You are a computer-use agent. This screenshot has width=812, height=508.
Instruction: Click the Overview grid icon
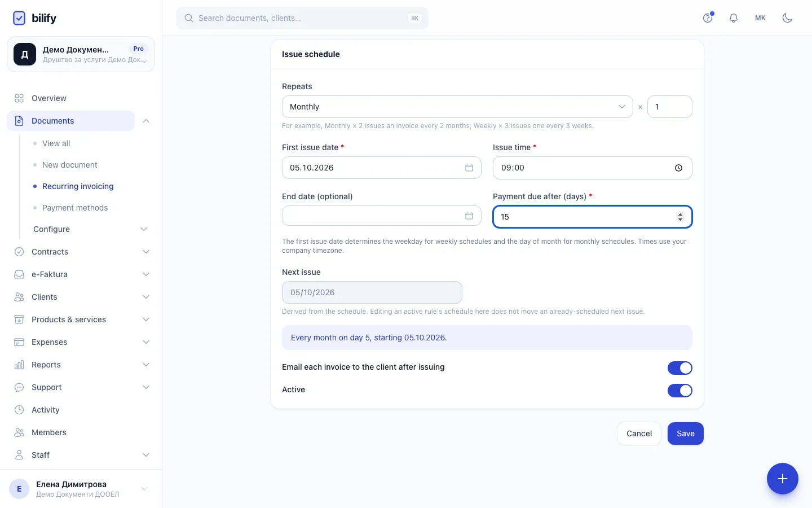click(19, 98)
